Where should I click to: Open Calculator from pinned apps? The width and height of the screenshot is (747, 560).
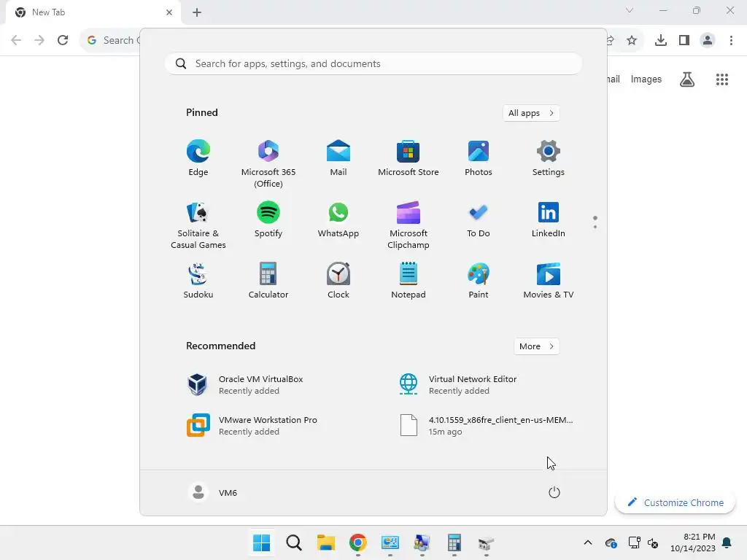tap(268, 280)
